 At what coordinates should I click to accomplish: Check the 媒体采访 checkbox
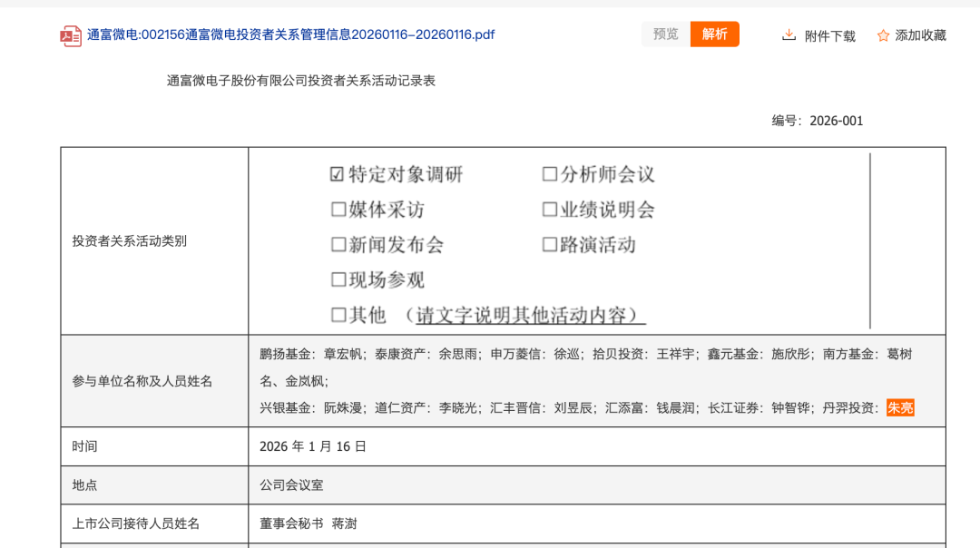point(338,210)
